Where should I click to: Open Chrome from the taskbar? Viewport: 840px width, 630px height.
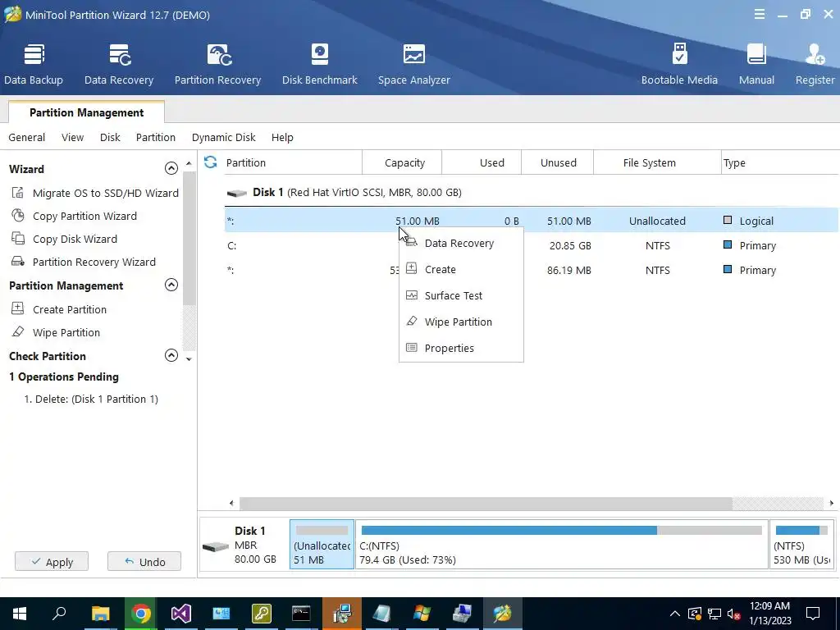(x=141, y=614)
